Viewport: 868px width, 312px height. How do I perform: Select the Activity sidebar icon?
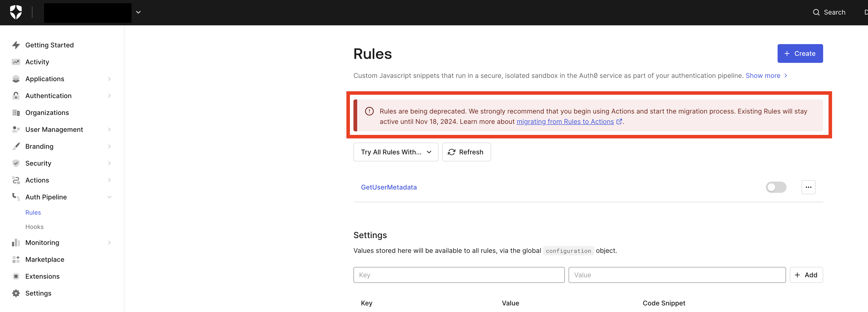tap(16, 62)
